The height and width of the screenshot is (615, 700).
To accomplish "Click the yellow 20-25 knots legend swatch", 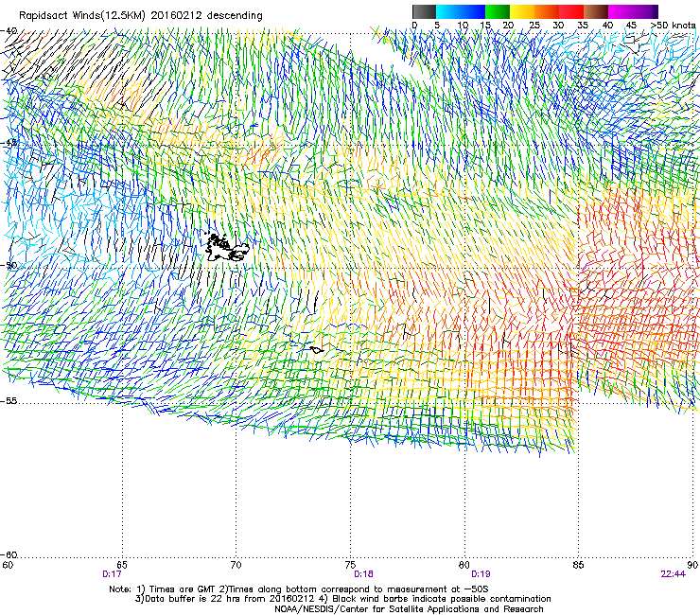I will click(522, 11).
